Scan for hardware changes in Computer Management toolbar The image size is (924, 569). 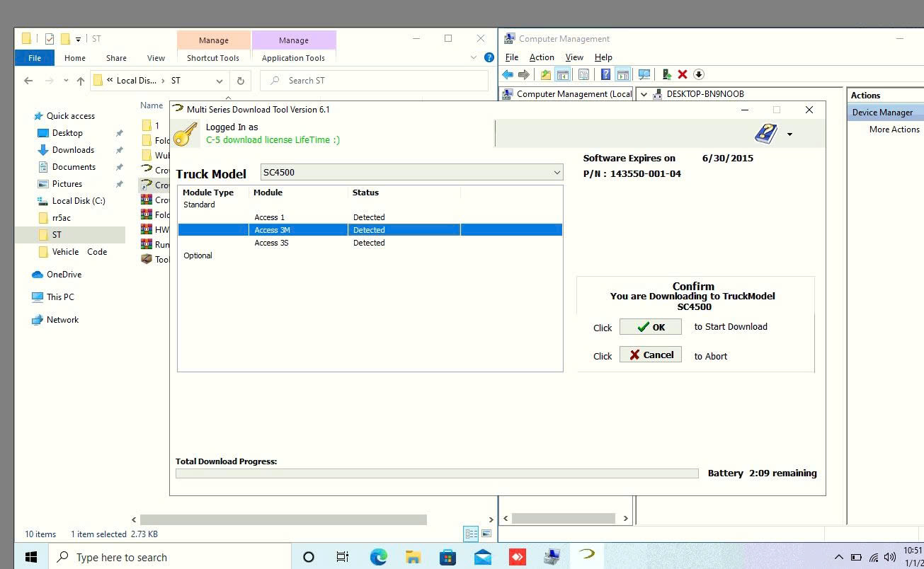point(644,74)
